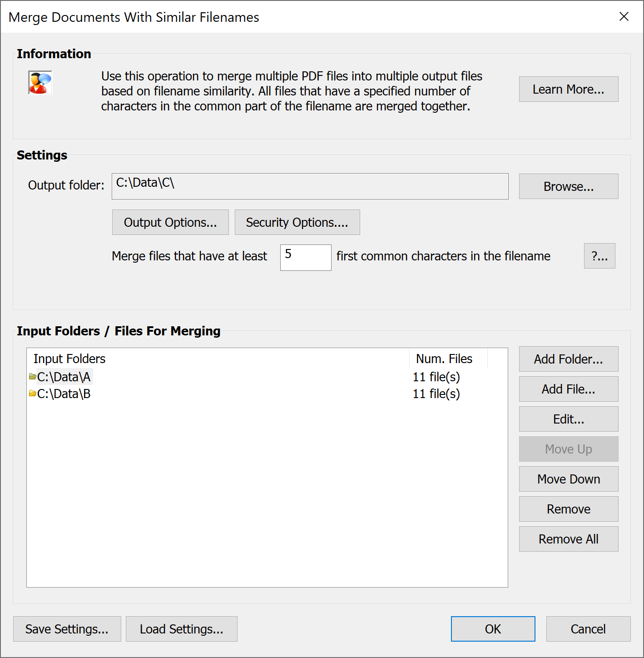The width and height of the screenshot is (644, 658).
Task: Add a single file for merging
Action: tap(568, 389)
